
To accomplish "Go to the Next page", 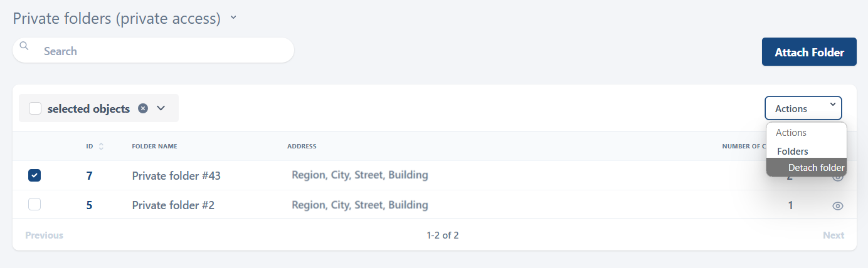I will (834, 235).
